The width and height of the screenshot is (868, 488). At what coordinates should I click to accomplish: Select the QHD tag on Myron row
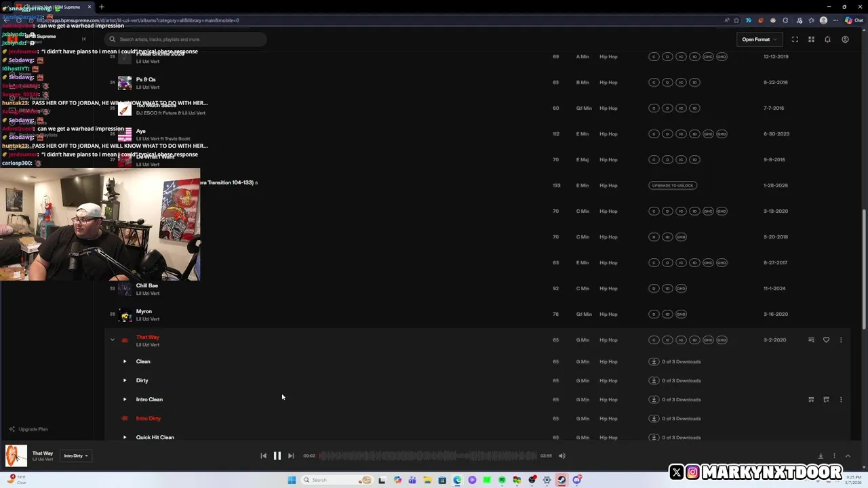pyautogui.click(x=681, y=314)
